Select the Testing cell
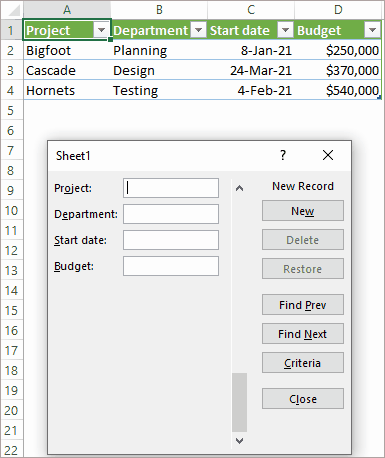Image resolution: width=385 pixels, height=458 pixels. point(159,90)
